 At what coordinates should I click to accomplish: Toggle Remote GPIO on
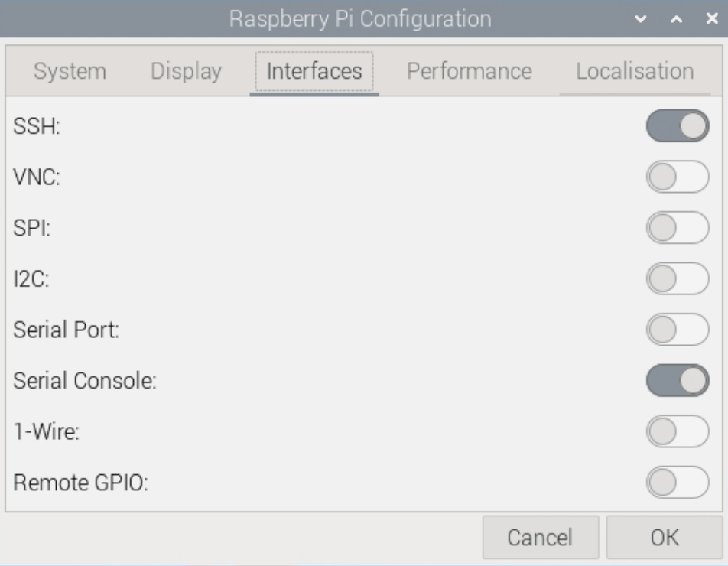678,483
